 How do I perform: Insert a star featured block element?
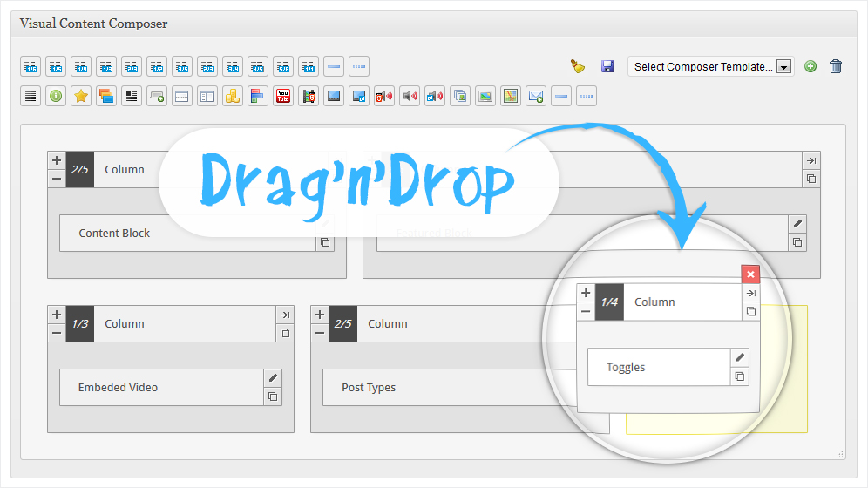click(x=81, y=96)
